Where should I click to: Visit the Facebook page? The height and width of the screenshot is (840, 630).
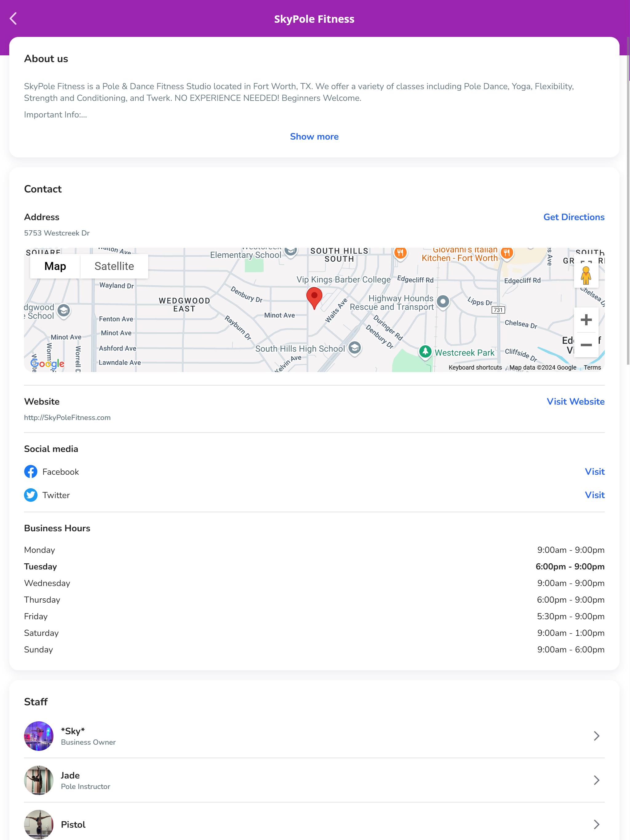coord(595,472)
